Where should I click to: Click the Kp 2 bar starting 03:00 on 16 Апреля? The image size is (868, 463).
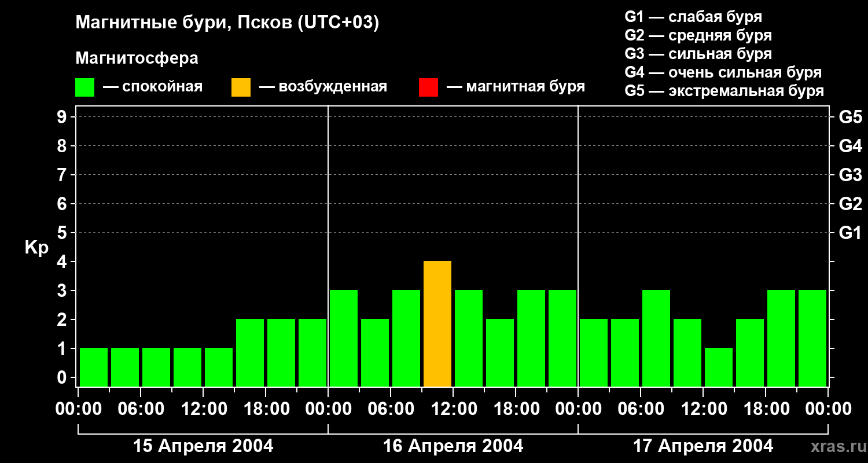(x=375, y=352)
